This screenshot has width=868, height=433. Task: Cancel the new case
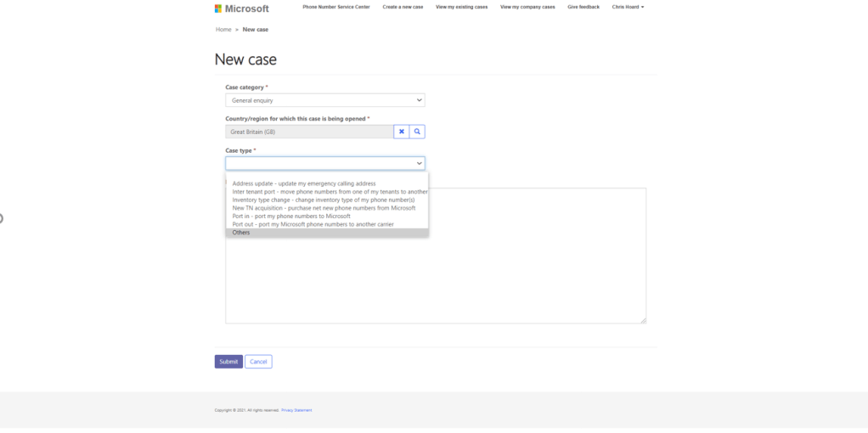click(x=258, y=362)
